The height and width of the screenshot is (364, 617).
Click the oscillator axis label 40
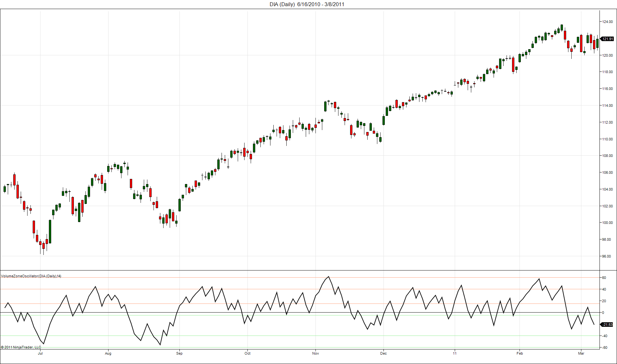click(x=604, y=289)
